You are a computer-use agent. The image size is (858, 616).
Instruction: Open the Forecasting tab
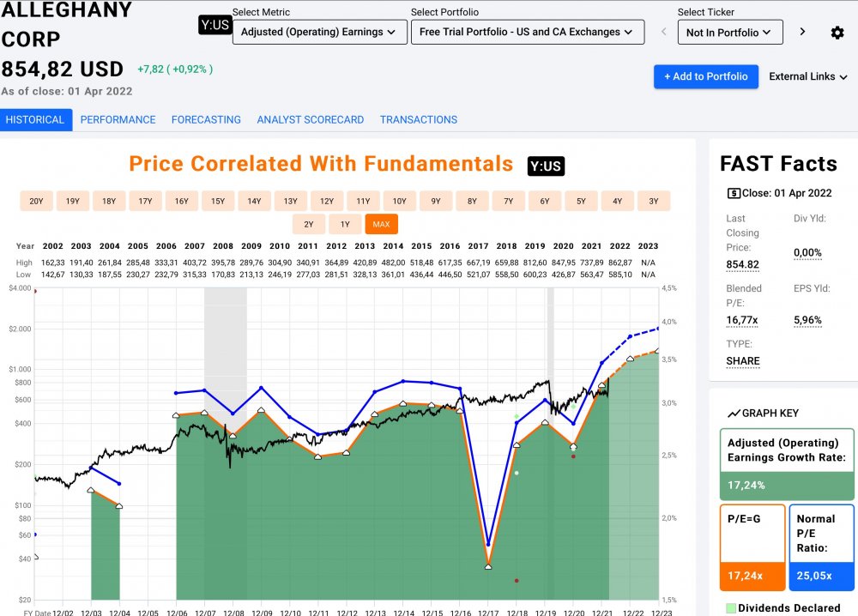pyautogui.click(x=206, y=120)
